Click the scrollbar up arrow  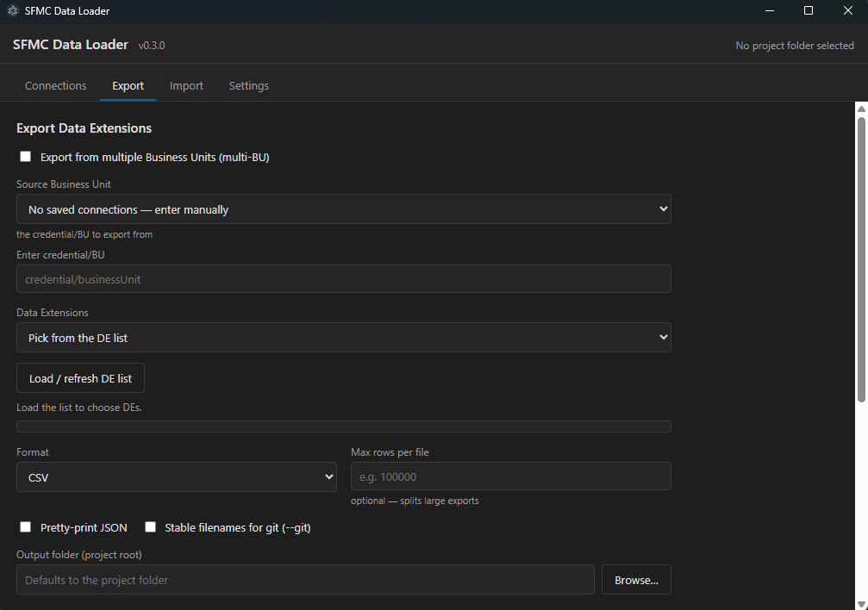861,109
